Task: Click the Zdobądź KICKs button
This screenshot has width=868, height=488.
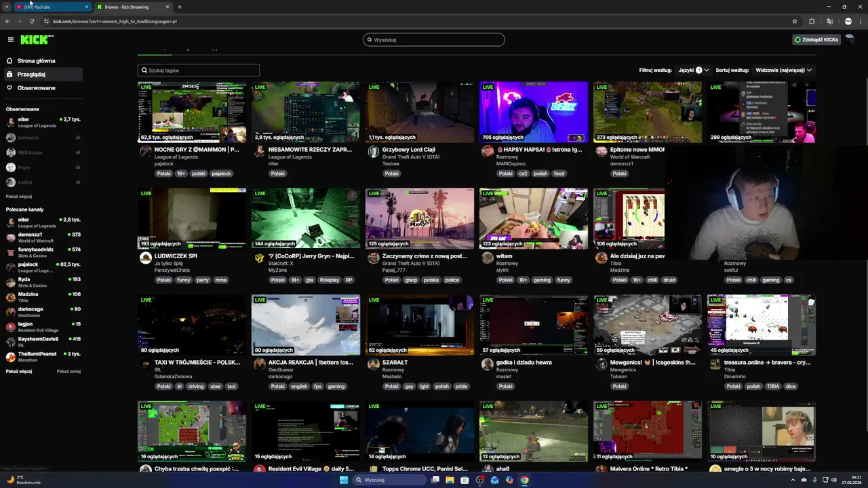Action: [x=816, y=40]
